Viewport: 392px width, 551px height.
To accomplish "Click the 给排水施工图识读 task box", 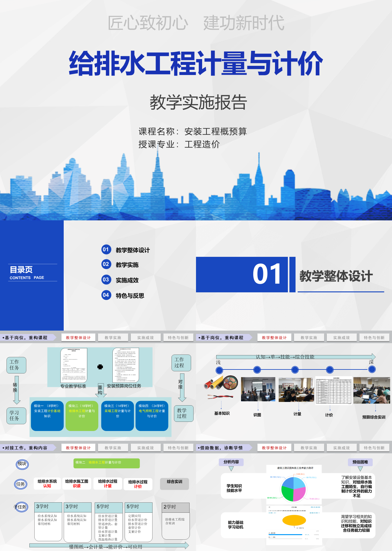I will [77, 484].
